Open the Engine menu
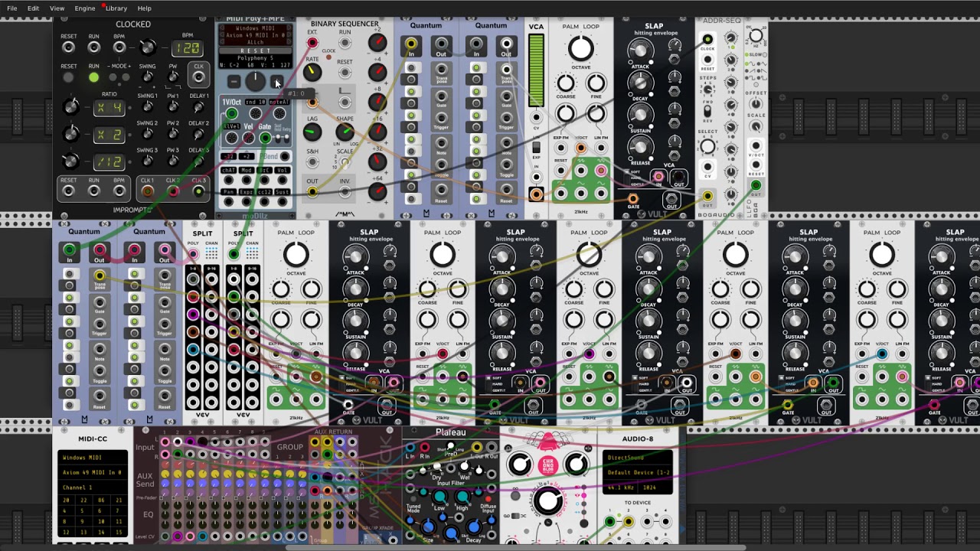The height and width of the screenshot is (551, 980). 84,8
